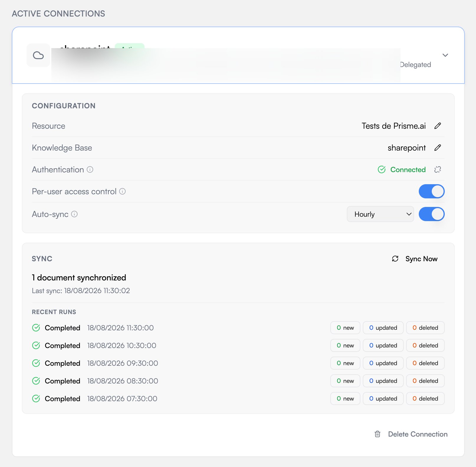Show info for Per-user access control

122,191
